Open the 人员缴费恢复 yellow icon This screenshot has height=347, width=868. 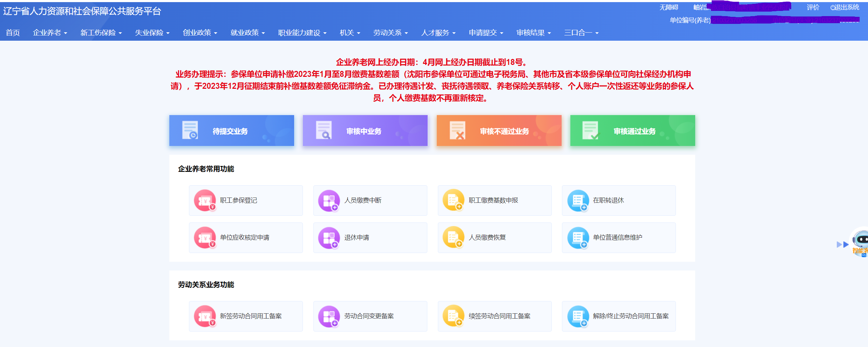pos(454,238)
